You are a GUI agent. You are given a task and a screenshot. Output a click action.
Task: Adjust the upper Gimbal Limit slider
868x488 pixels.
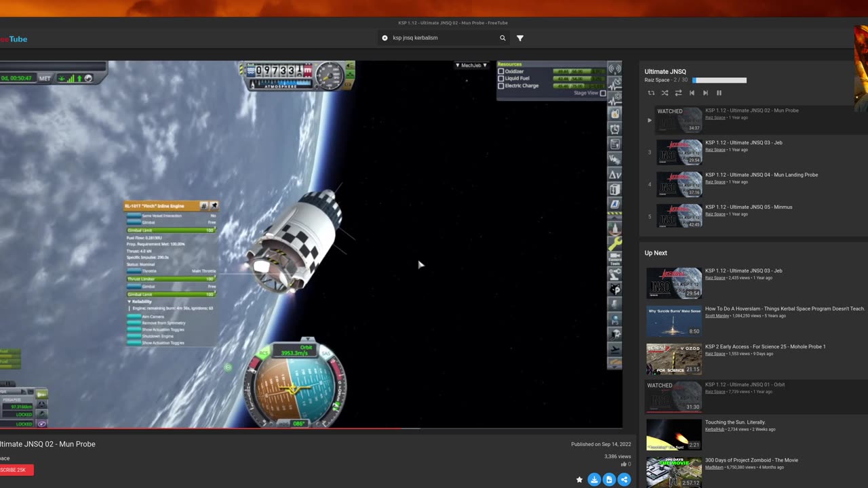(172, 230)
